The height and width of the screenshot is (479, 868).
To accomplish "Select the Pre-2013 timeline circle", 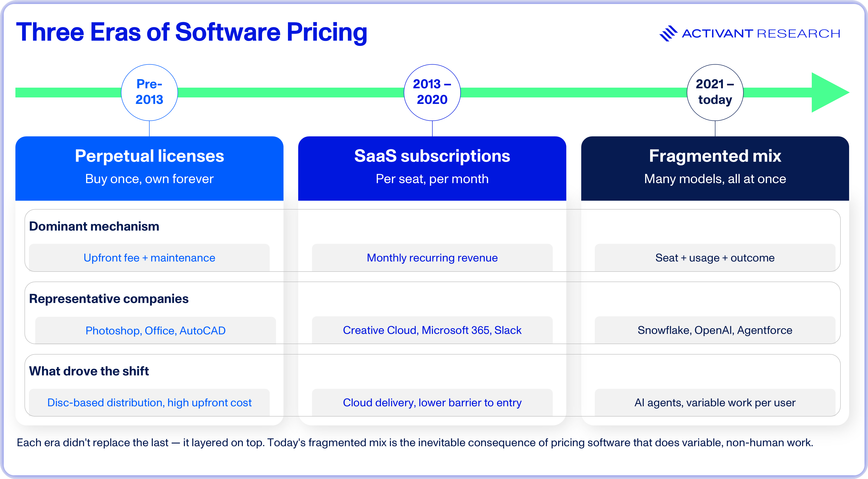I will point(149,93).
